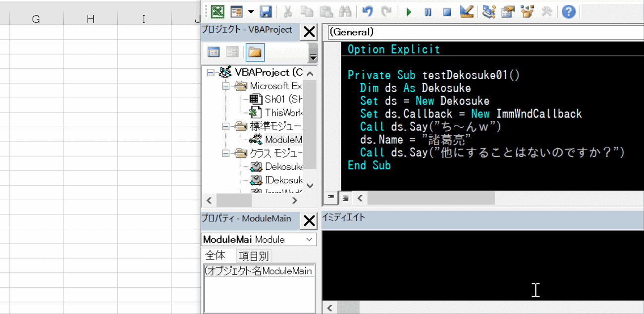
Task: Click the Redo arrow icon
Action: 386,11
